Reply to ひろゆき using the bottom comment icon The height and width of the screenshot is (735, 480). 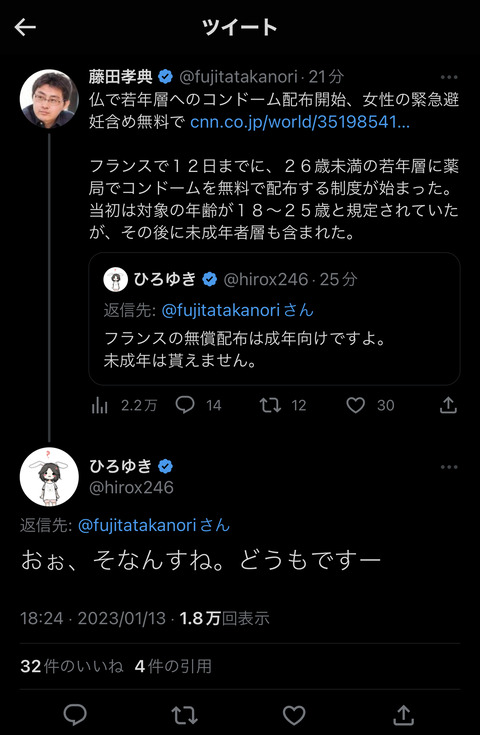click(75, 715)
